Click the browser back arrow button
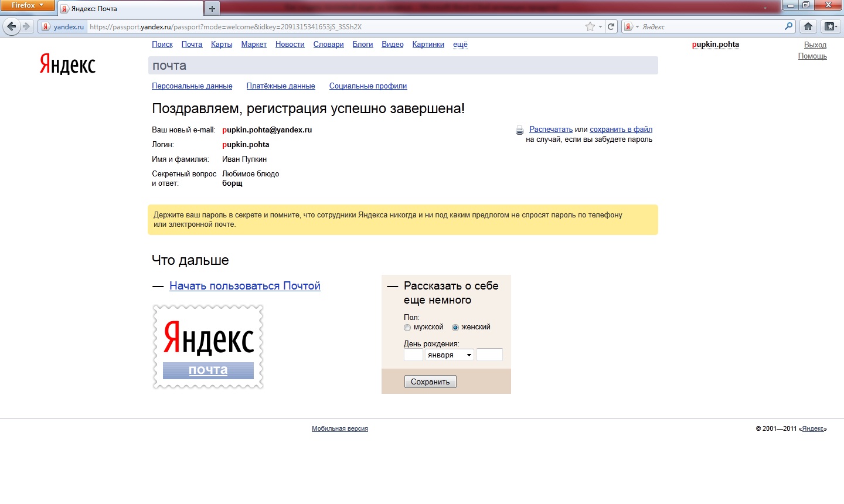 [12, 26]
